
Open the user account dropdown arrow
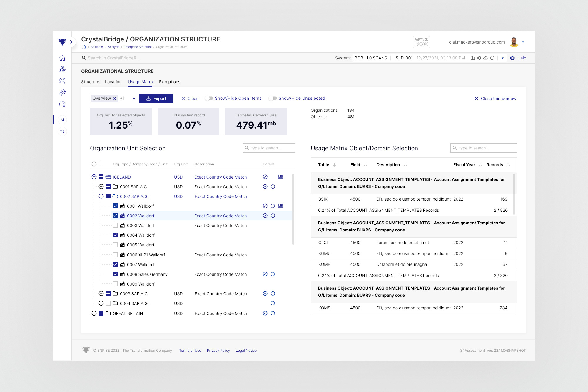tap(523, 42)
